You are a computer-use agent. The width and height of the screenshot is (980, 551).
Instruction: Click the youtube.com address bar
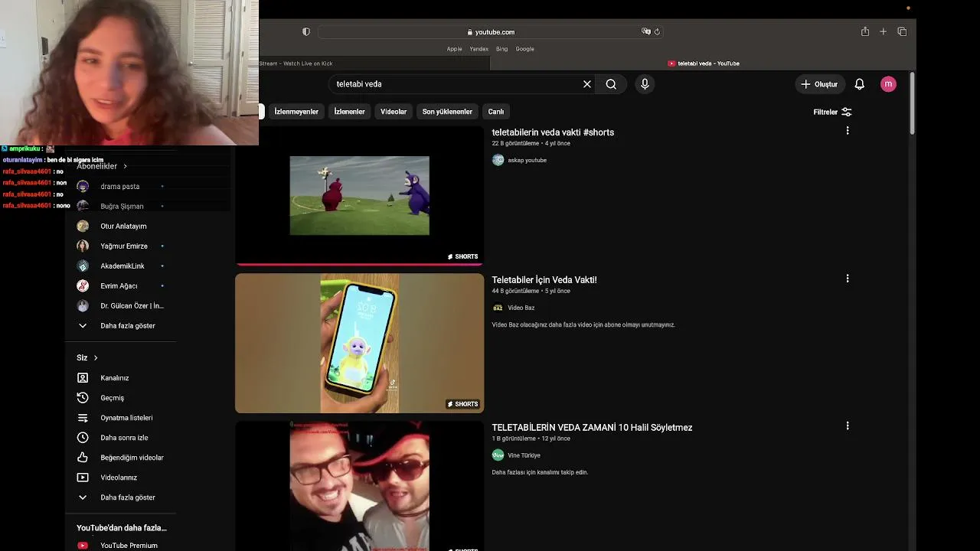491,31
